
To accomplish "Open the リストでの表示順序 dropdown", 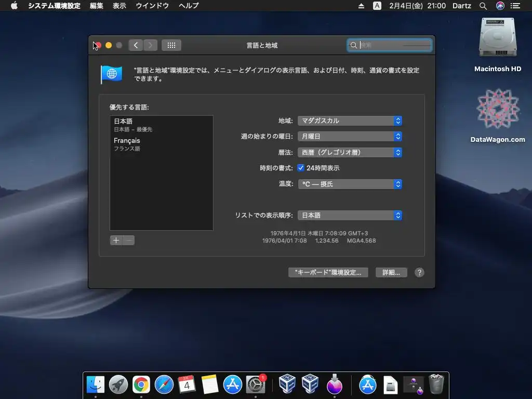I will tap(350, 216).
